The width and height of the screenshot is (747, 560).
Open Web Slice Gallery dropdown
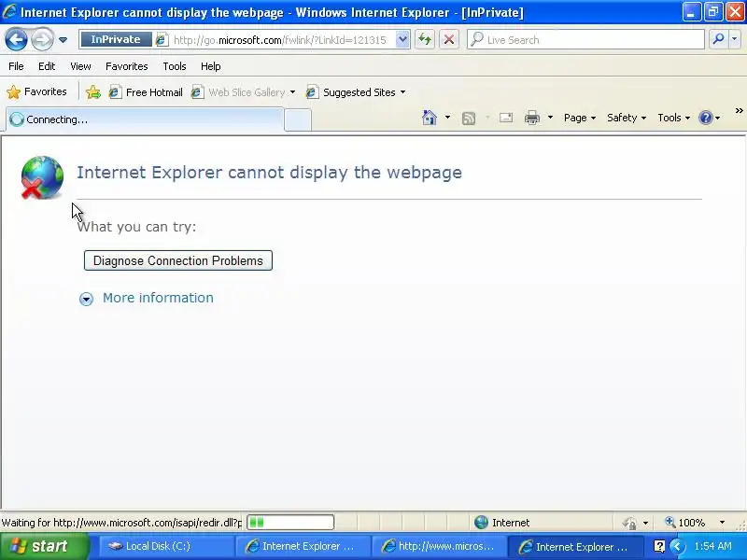click(292, 92)
